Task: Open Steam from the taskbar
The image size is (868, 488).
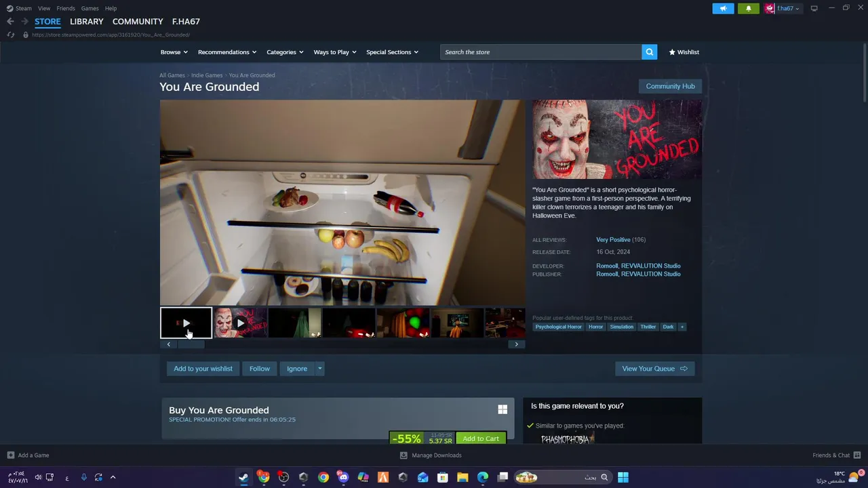Action: click(x=243, y=477)
